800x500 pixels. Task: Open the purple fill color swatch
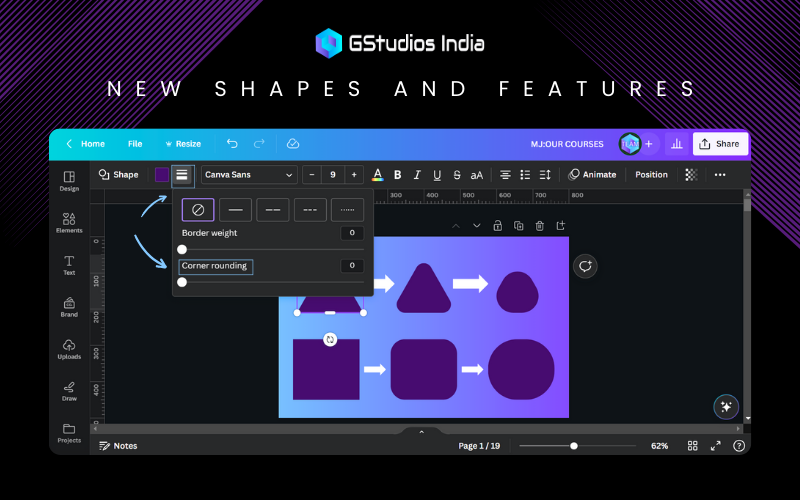162,174
